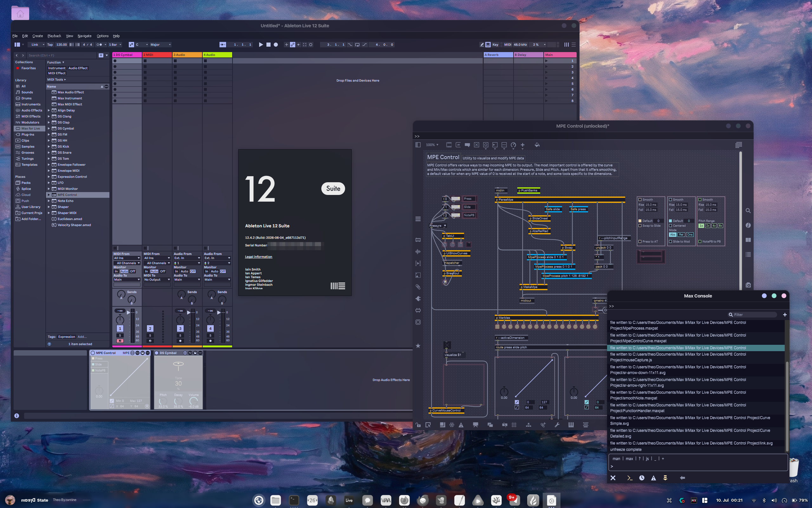Screen dimensions: 812x508
Task: Open the Function filter dropdown in browser
Action: coord(56,63)
